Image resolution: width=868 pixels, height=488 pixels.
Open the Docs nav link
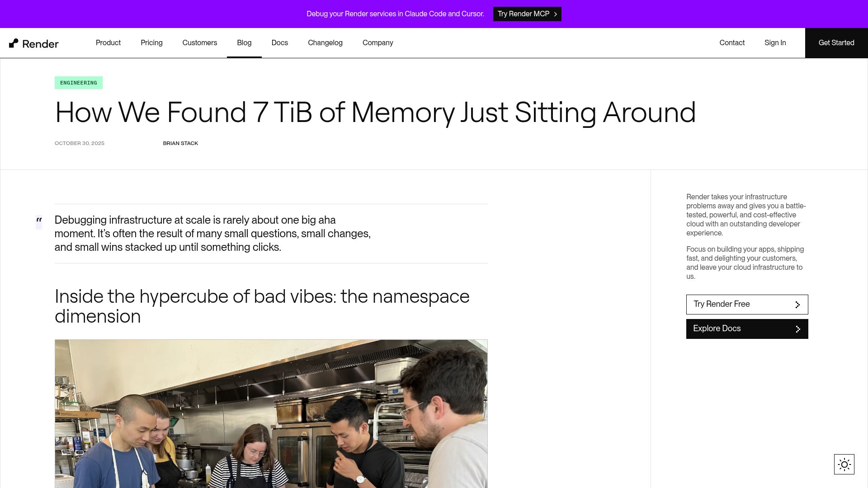click(280, 43)
